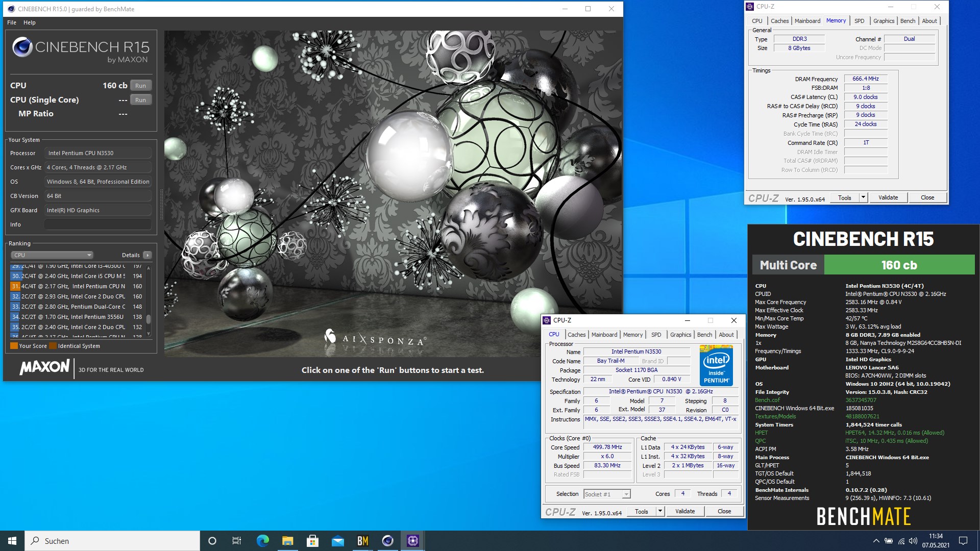
Task: Open clock and date in taskbar
Action: tap(936, 541)
